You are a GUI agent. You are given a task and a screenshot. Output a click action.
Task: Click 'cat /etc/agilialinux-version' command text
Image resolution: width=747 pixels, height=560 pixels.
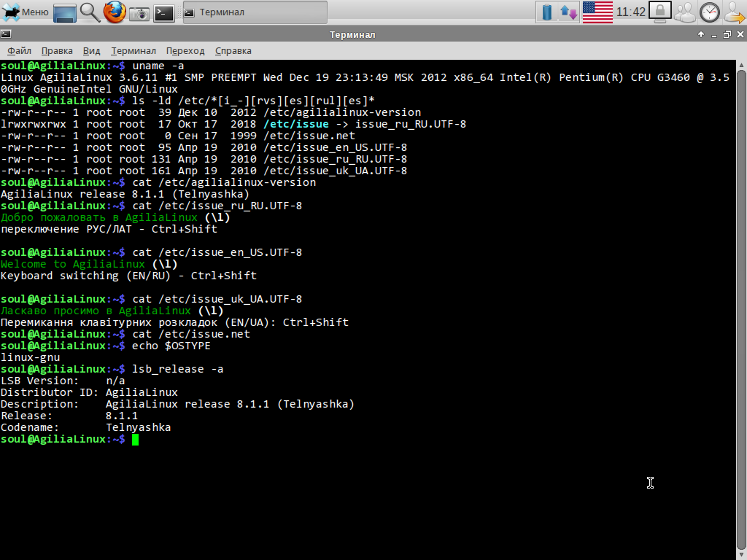click(224, 182)
